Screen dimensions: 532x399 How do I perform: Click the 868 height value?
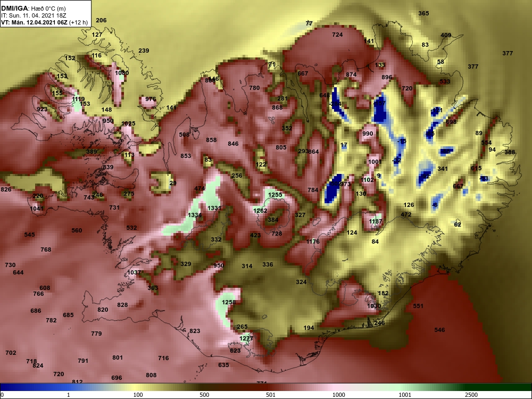pyautogui.click(x=277, y=107)
